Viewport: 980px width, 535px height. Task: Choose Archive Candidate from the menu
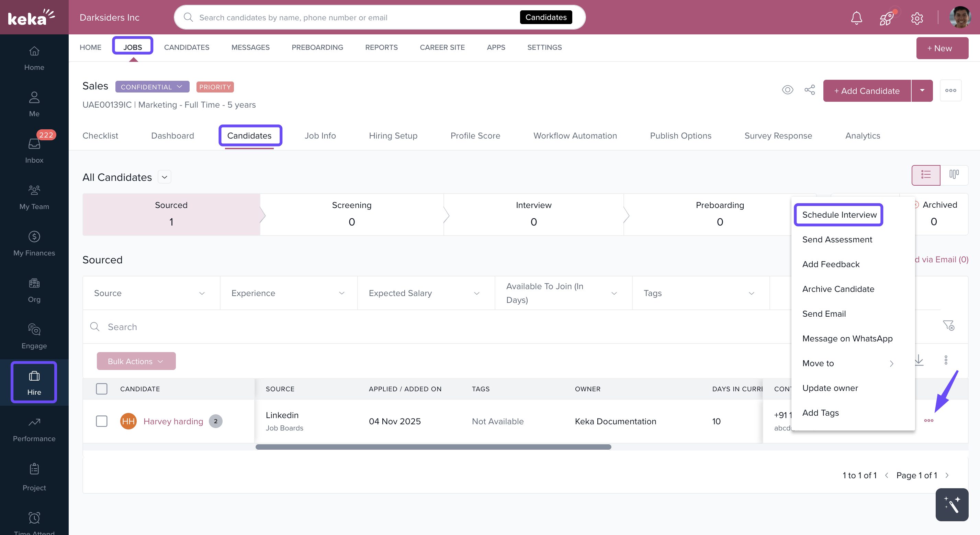click(x=838, y=289)
